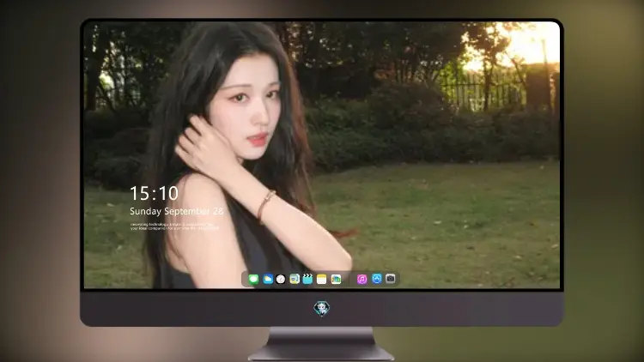Viewport: 644px width, 362px height.
Task: Open the colorful Files icon left of iTunes
Action: pyautogui.click(x=336, y=279)
